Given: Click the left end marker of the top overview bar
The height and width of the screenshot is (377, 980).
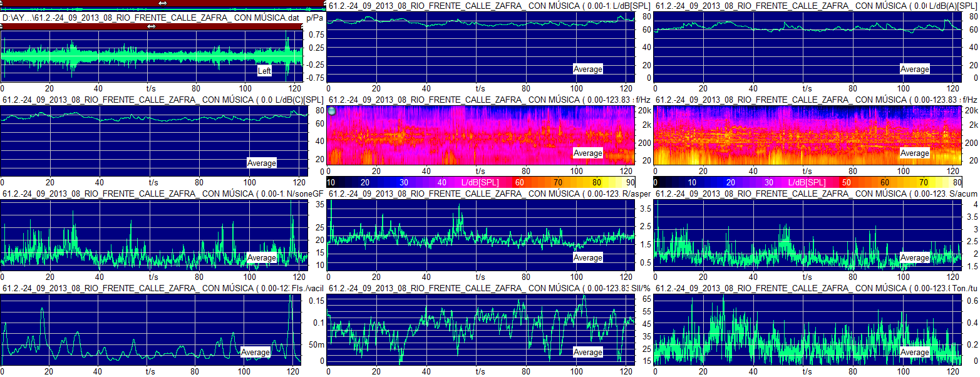Looking at the screenshot, I should [2, 3].
